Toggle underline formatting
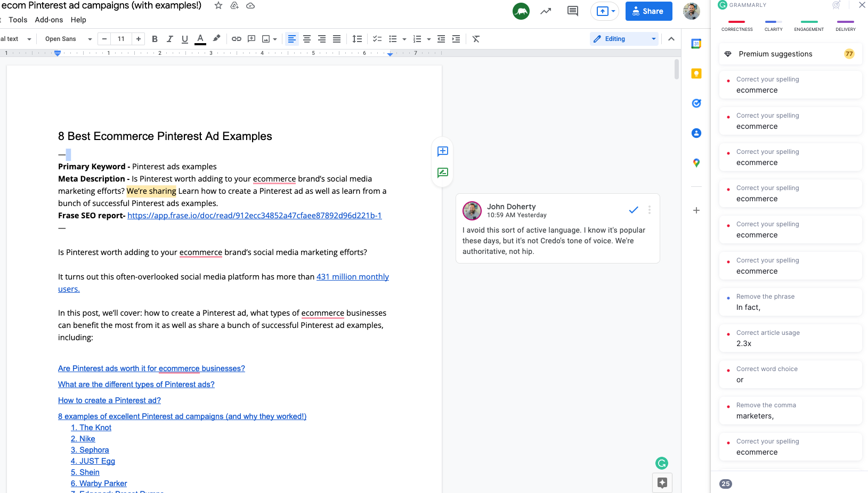Image resolution: width=868 pixels, height=493 pixels. [x=184, y=38]
